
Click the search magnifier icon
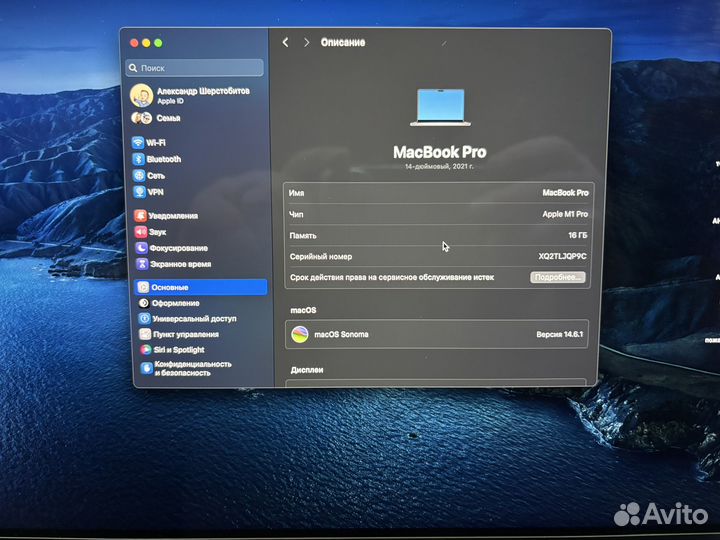click(133, 68)
